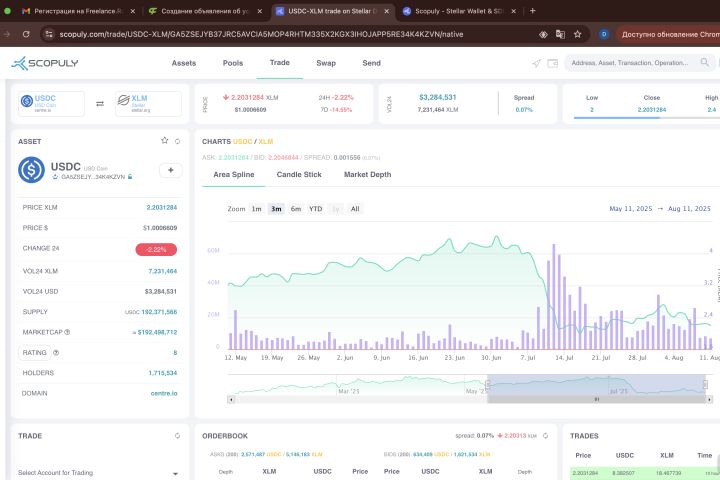
Task: Refresh the TRADE panel
Action: coord(177,436)
